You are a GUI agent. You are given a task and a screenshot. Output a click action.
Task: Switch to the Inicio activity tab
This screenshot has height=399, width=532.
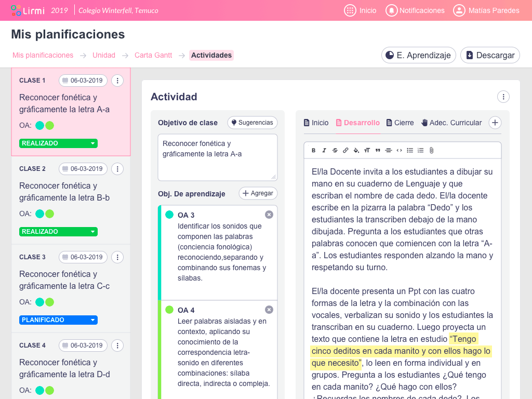pos(316,123)
